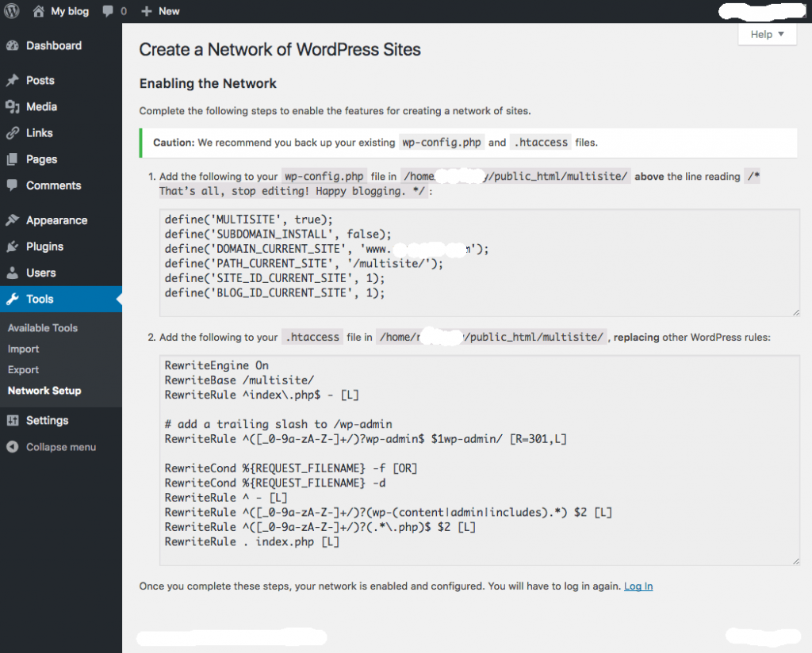Click the Dashboard gauge icon
The image size is (812, 653).
[13, 45]
